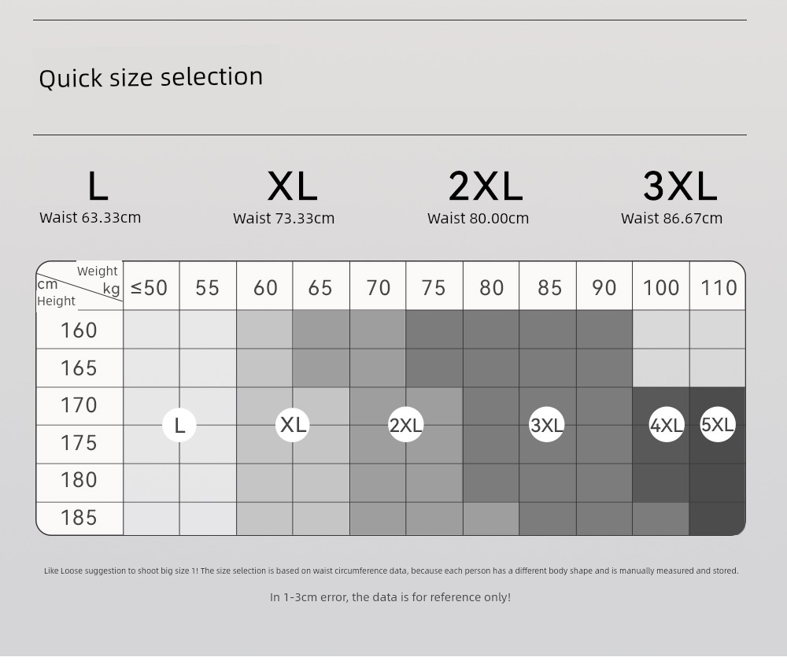Click the 4XL circle badge

tap(667, 425)
